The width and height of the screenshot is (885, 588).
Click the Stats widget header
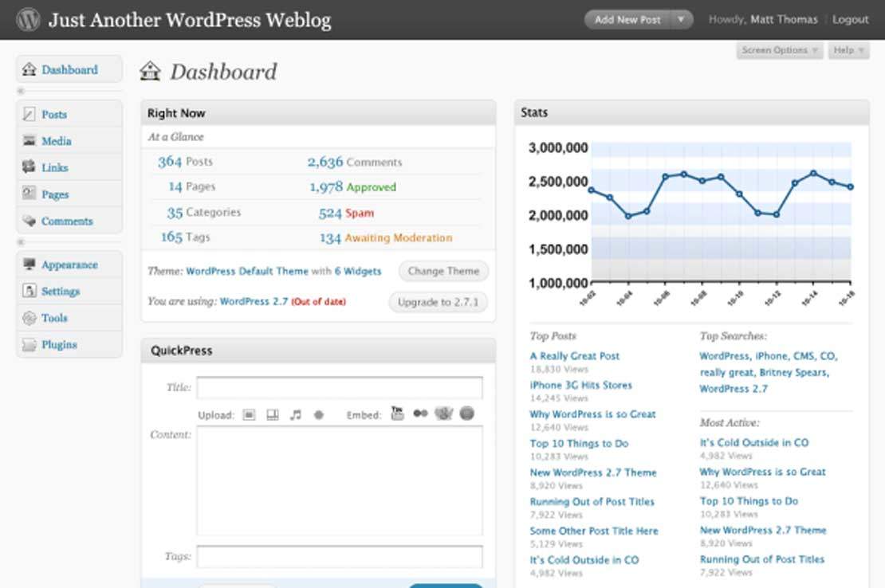point(692,112)
